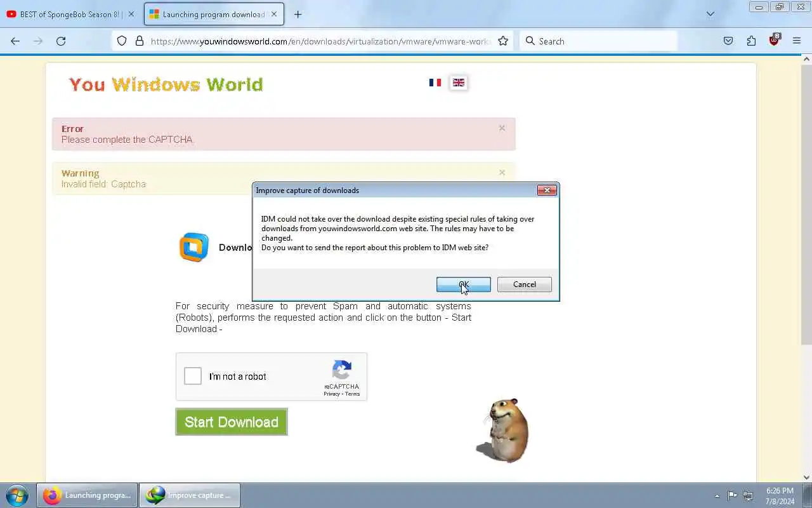812x508 pixels.
Task: Go forward to the next page
Action: [38, 41]
